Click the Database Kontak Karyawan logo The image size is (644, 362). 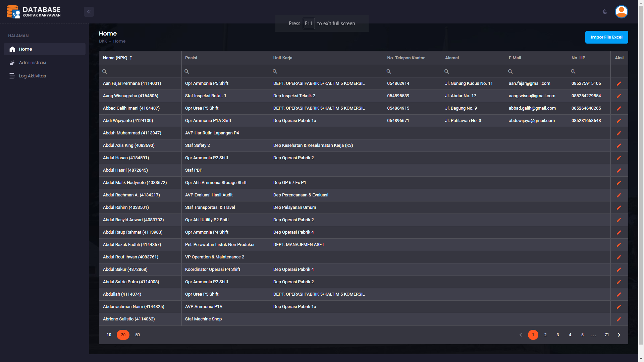[x=34, y=12]
